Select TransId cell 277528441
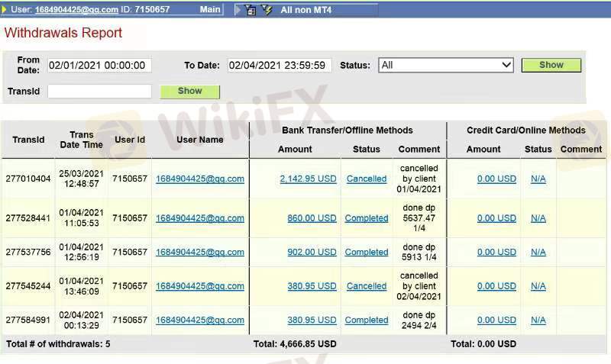Viewport: 611px width, 364px height. [x=28, y=218]
